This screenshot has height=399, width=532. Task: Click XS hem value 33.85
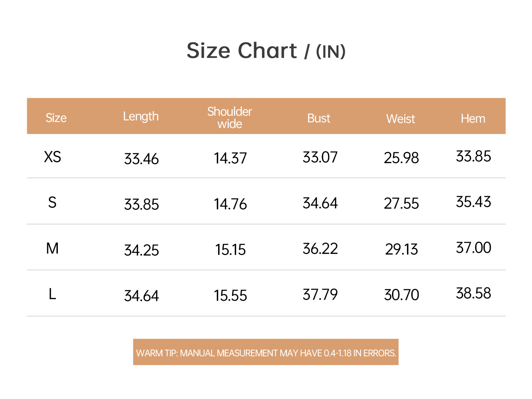(x=473, y=156)
